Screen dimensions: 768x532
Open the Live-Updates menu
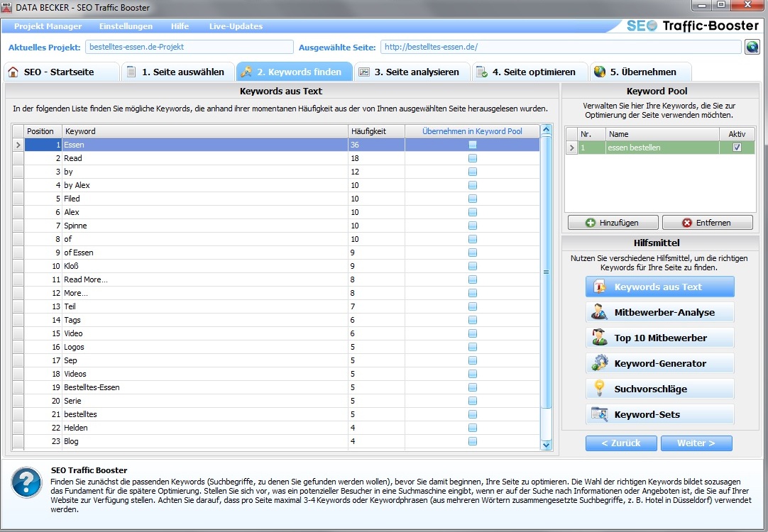[236, 26]
